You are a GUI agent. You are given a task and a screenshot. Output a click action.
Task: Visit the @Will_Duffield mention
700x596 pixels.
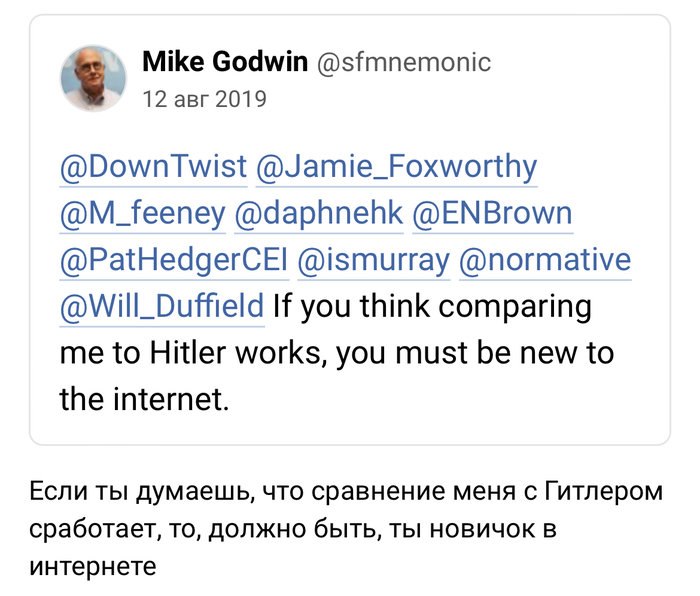[163, 307]
